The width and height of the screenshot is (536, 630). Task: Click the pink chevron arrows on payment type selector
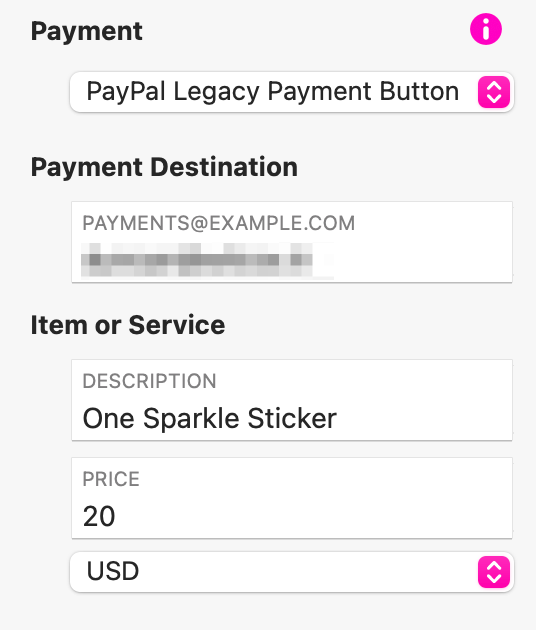click(494, 92)
